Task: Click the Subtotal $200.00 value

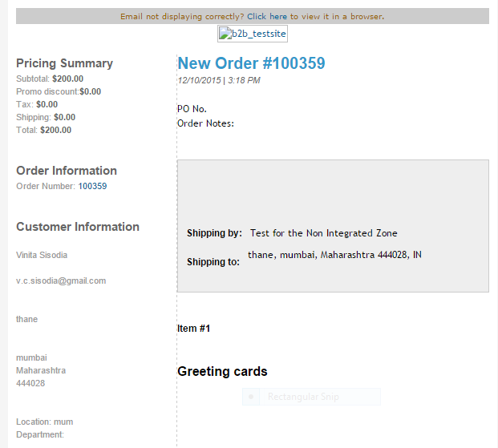Action: (67, 79)
